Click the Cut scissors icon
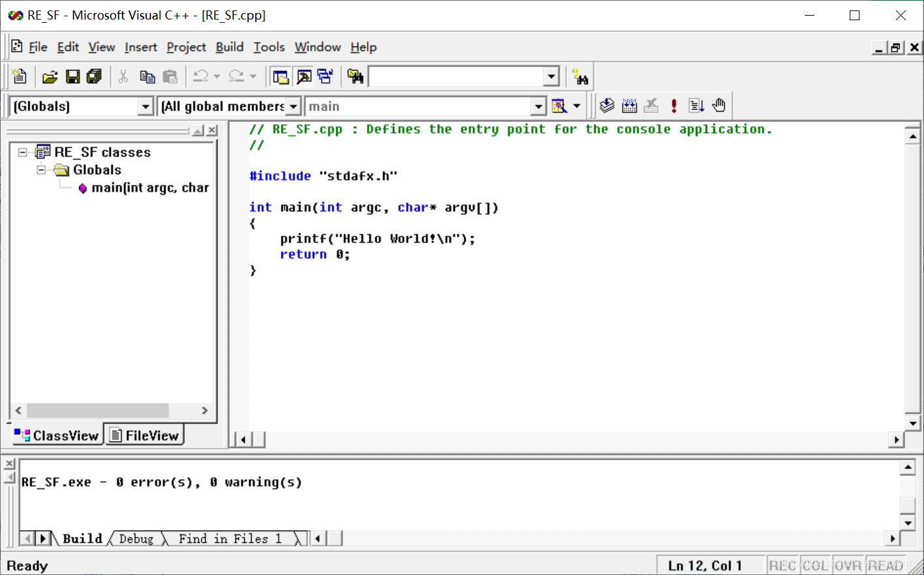 123,77
